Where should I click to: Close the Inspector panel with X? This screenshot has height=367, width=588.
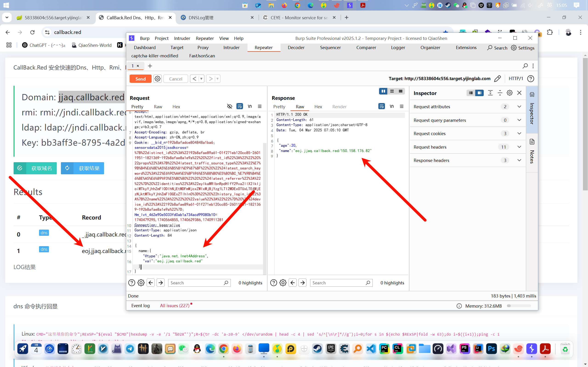(519, 93)
